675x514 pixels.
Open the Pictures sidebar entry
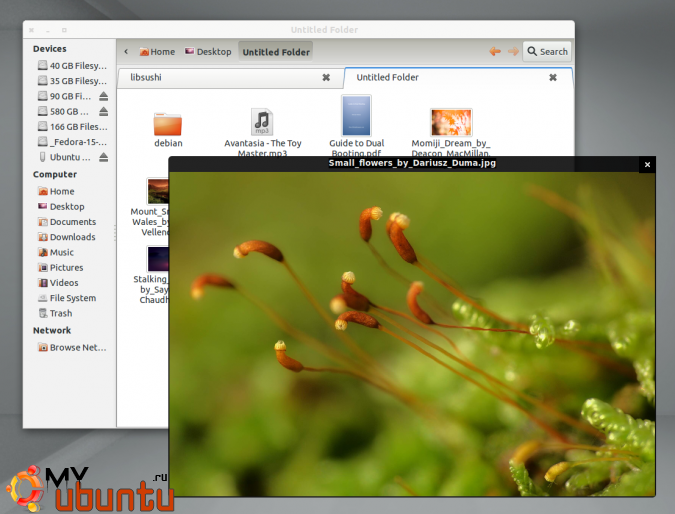point(61,267)
